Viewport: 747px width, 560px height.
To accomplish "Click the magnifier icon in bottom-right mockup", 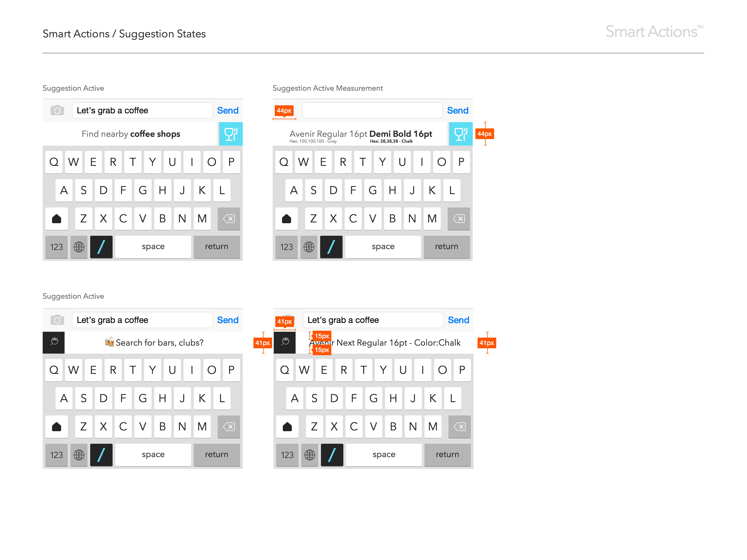I will (285, 343).
